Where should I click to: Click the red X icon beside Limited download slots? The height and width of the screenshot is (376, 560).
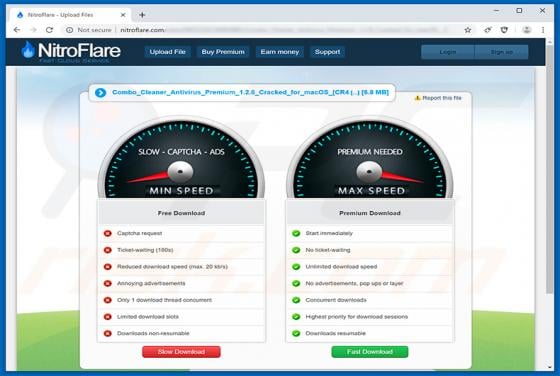[x=108, y=317]
